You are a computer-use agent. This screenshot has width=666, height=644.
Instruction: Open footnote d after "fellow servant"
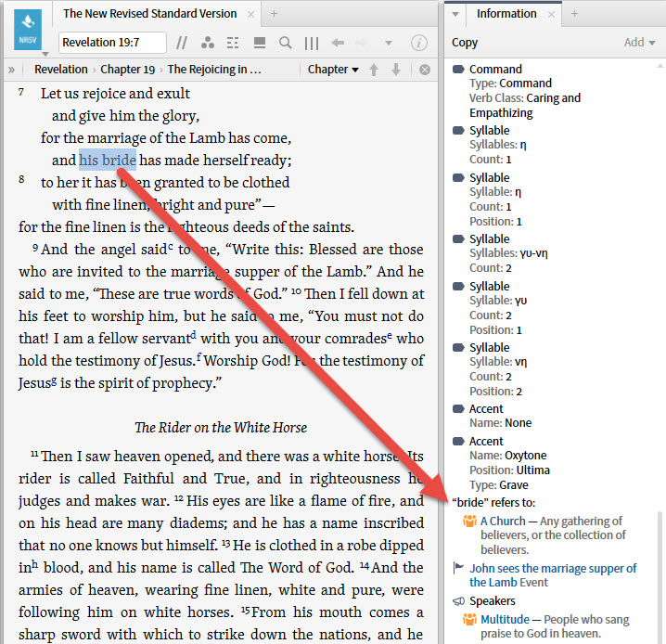click(193, 335)
